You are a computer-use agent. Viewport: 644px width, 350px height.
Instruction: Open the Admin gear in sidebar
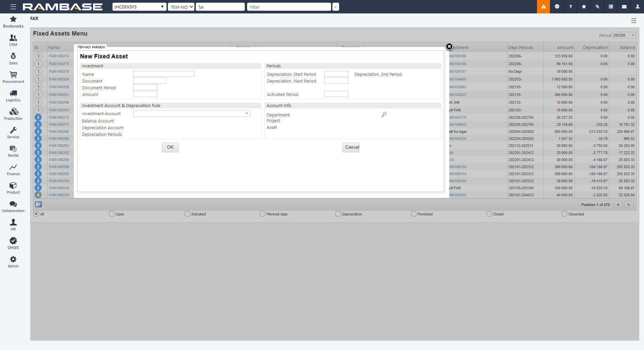point(13,262)
